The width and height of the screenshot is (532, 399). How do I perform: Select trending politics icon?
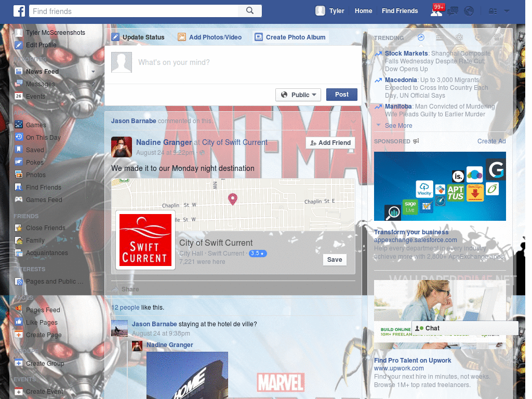(x=440, y=37)
